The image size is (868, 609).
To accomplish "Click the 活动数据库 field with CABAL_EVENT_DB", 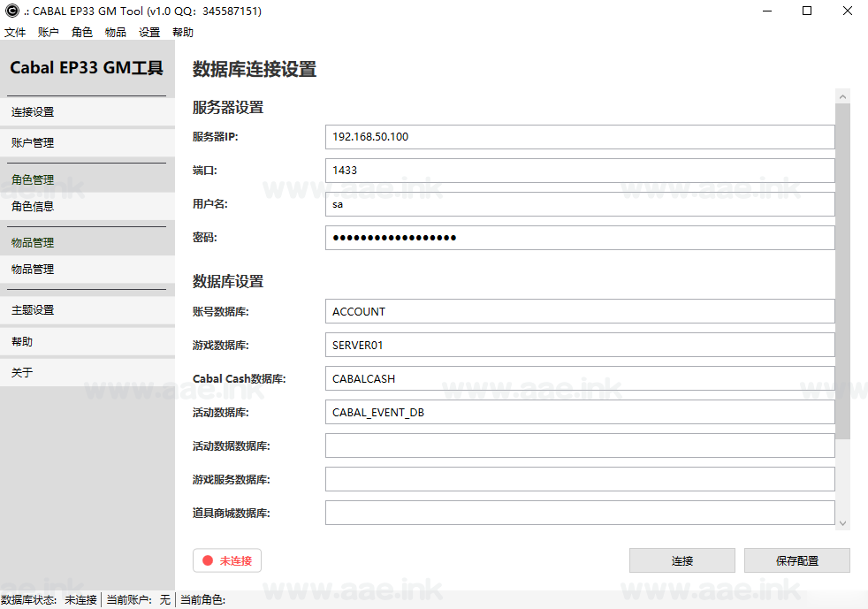I will 580,412.
